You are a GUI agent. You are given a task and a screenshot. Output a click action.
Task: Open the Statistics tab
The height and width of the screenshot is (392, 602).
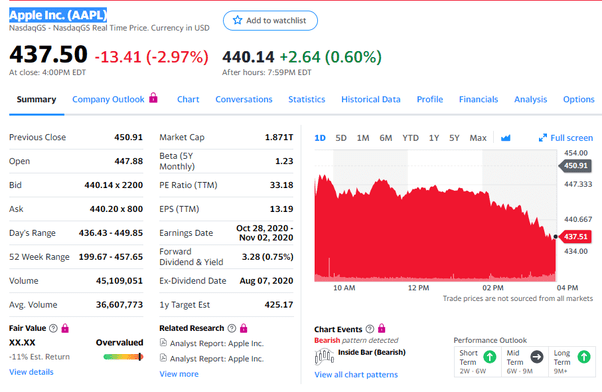[x=307, y=99]
